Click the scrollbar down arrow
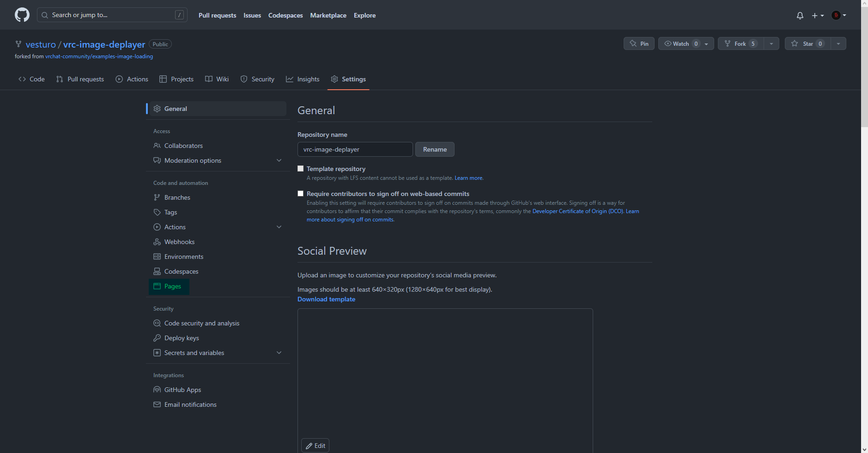The height and width of the screenshot is (453, 868). [864, 449]
